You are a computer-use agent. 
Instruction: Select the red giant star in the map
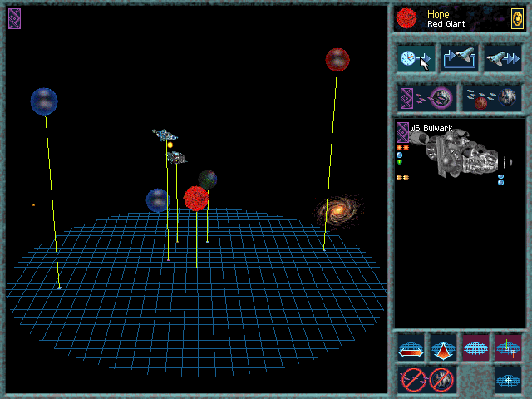click(196, 199)
